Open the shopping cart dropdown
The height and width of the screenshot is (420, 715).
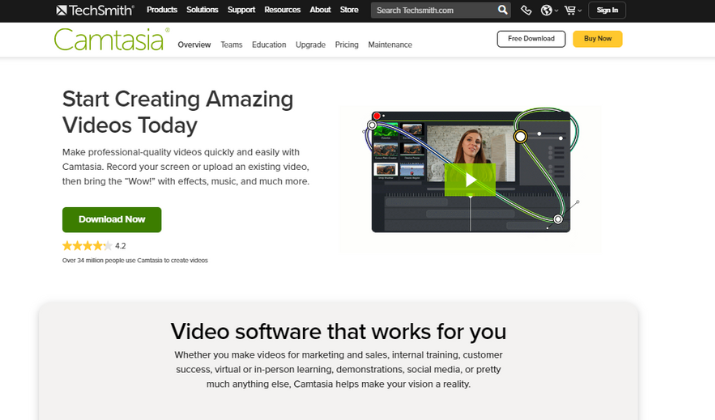click(573, 10)
